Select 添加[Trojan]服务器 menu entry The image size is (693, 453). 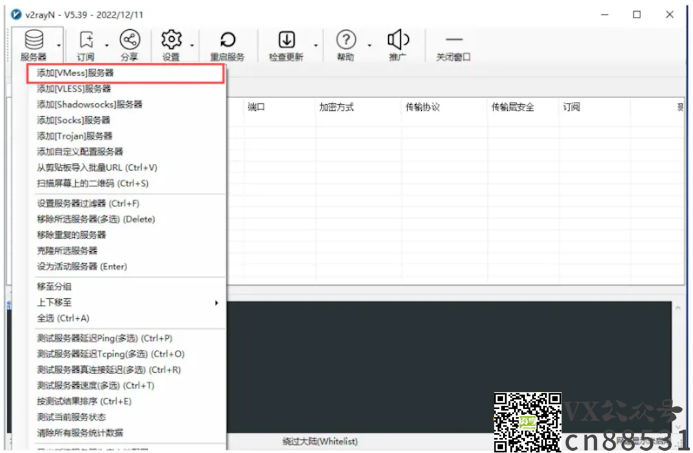(74, 136)
